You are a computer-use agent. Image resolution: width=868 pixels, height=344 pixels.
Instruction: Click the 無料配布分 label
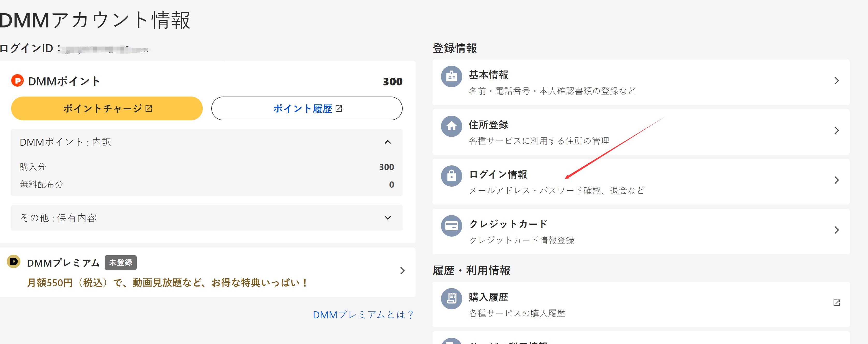click(41, 184)
